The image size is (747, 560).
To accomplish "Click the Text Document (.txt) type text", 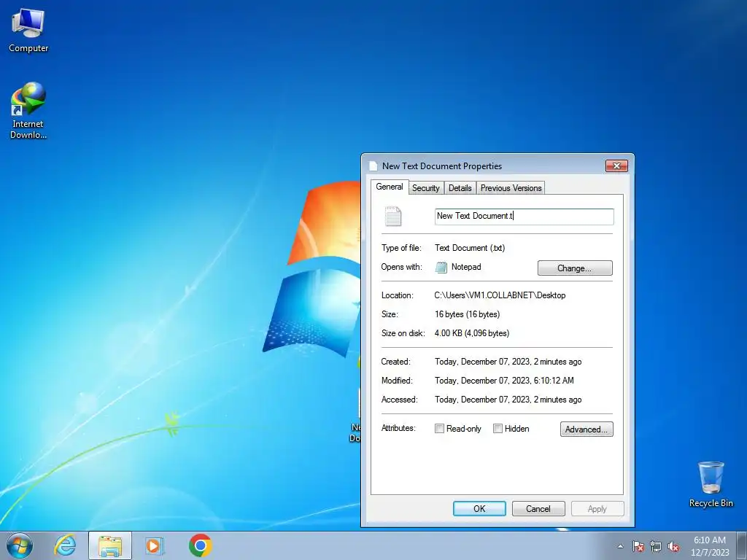I will point(470,248).
